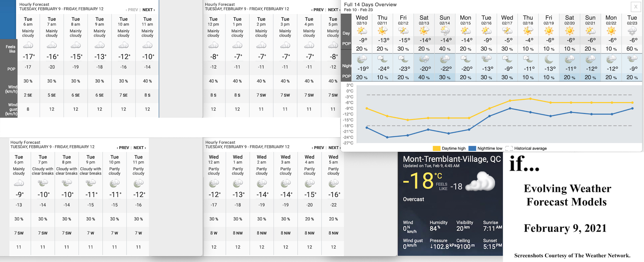This screenshot has width=644, height=262.
Task: Click the Thu 02/11 daytime weather icon
Action: tap(383, 31)
